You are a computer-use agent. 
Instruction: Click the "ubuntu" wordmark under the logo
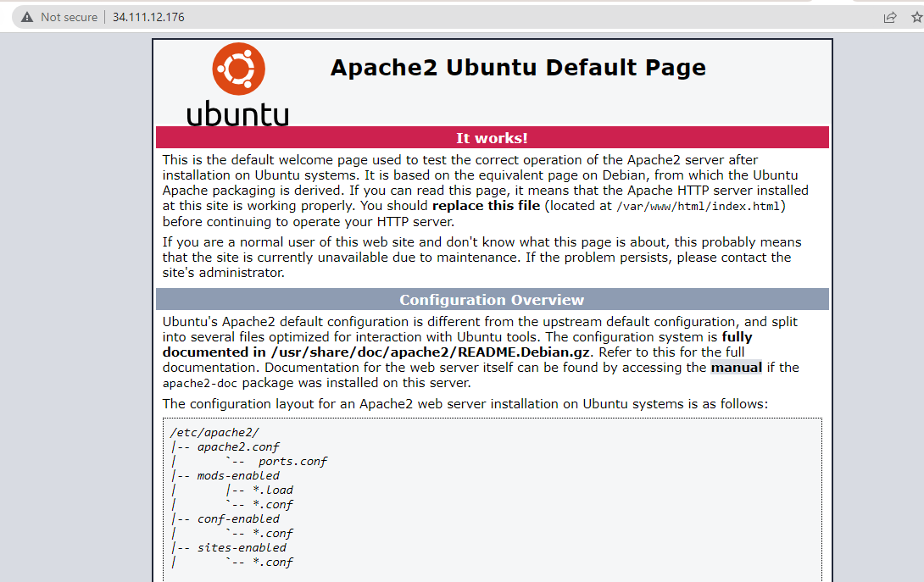238,114
